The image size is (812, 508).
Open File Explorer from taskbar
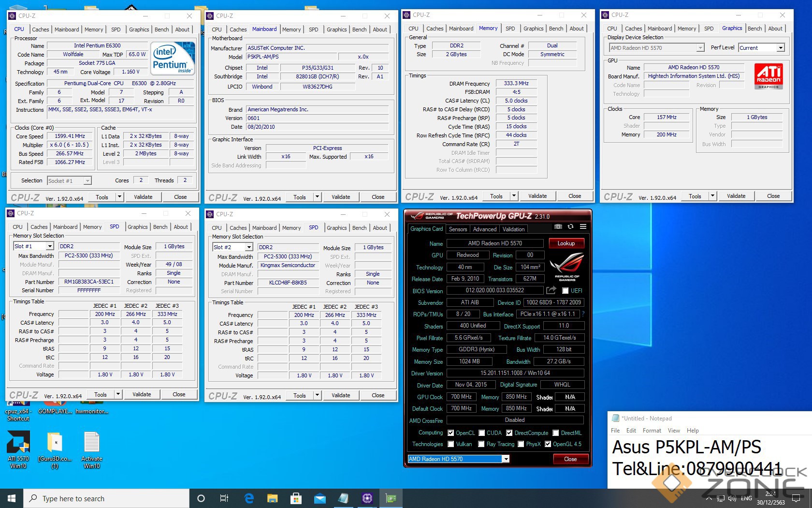pos(273,498)
